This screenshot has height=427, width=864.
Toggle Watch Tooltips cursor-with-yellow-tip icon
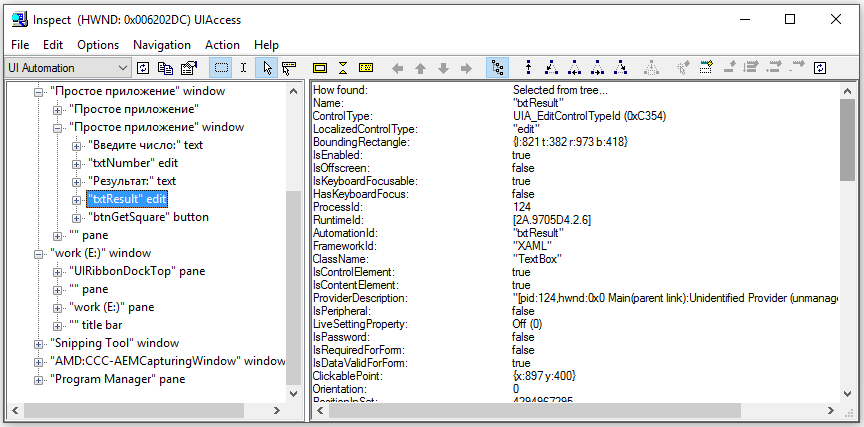coord(289,68)
